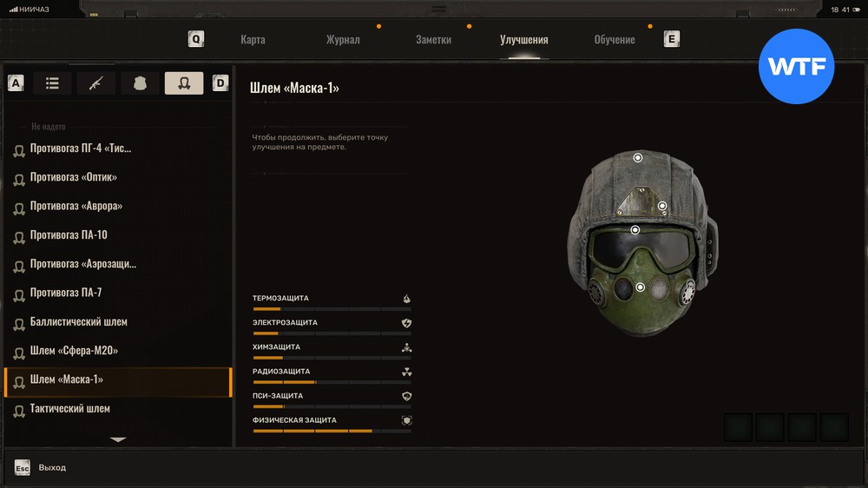
Task: Open the Карта tab
Action: 253,40
